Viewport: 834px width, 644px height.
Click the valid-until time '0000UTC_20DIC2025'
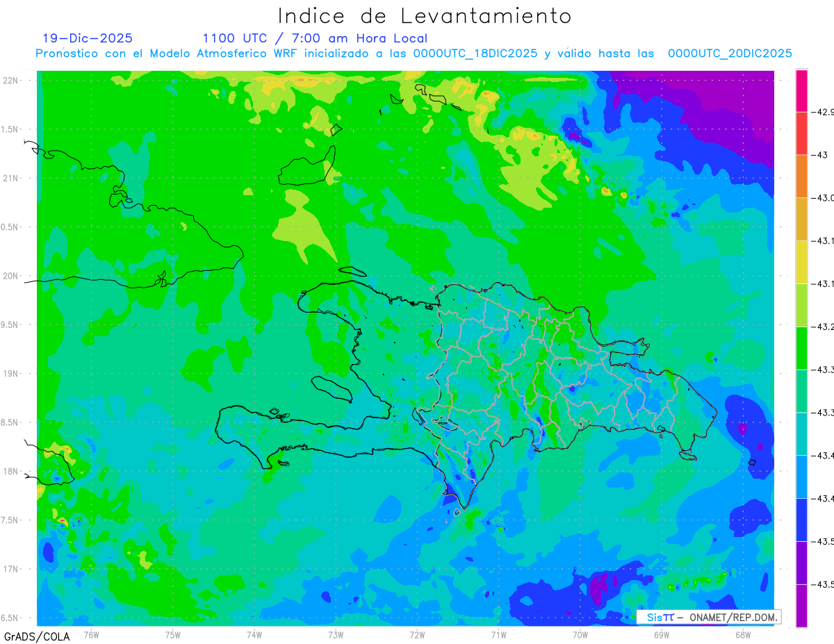click(x=730, y=53)
